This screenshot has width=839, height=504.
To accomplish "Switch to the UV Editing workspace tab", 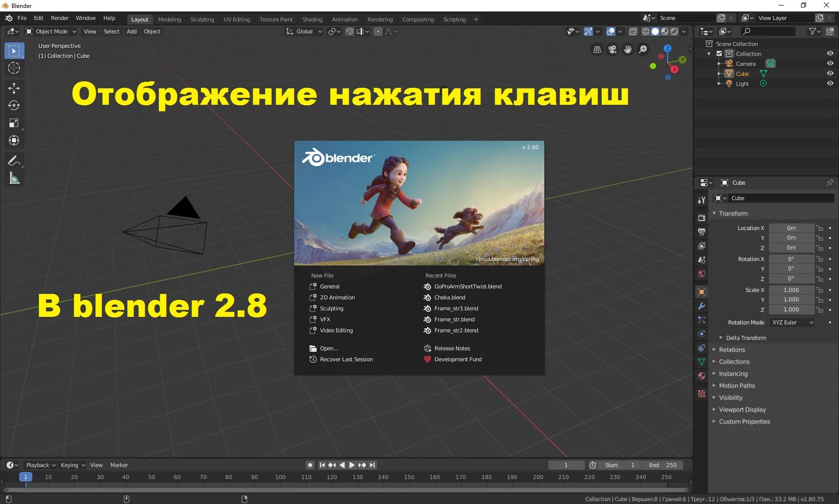I will 237,19.
